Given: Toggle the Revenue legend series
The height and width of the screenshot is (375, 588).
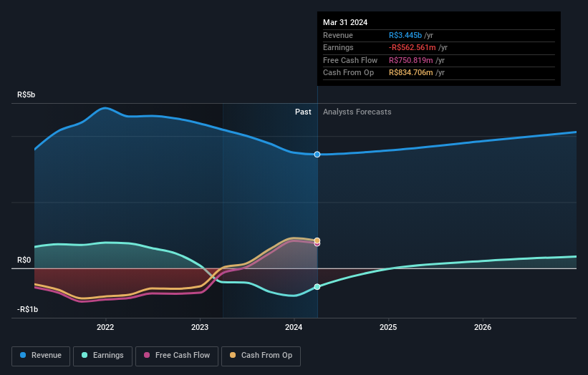Looking at the screenshot, I should [x=41, y=356].
